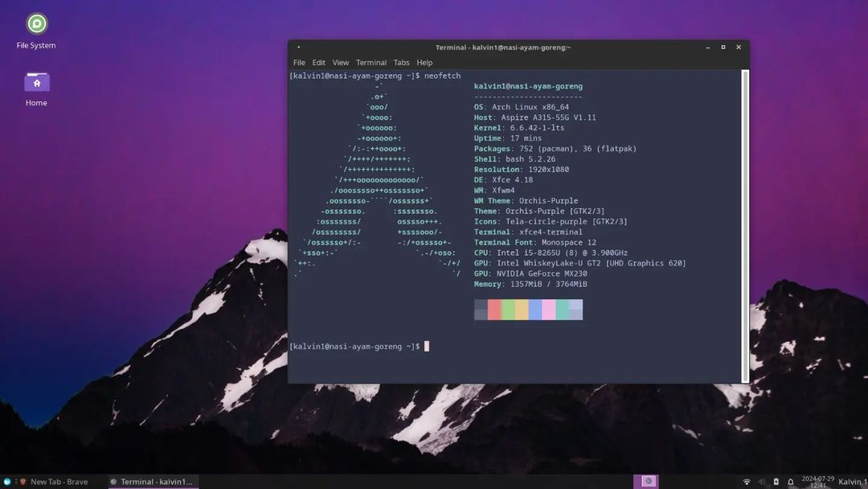The width and height of the screenshot is (868, 489).
Task: Click the Brave shield icon in taskbar
Action: (x=23, y=482)
